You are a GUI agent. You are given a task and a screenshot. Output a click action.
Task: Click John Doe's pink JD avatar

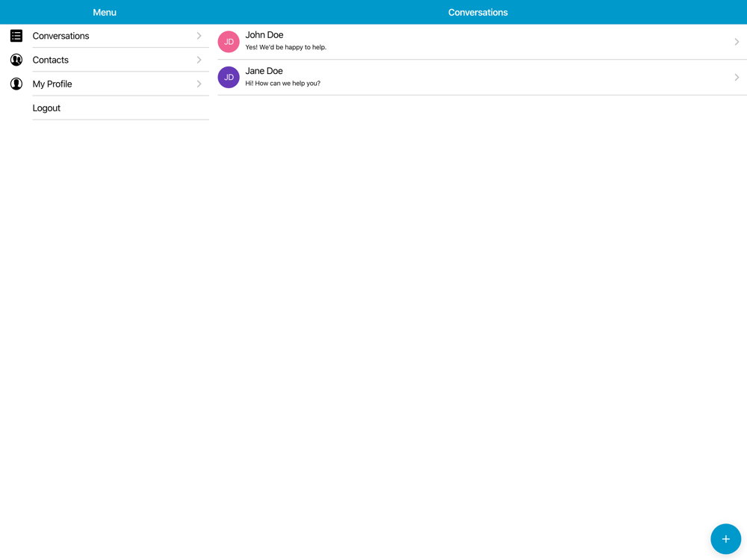[229, 41]
